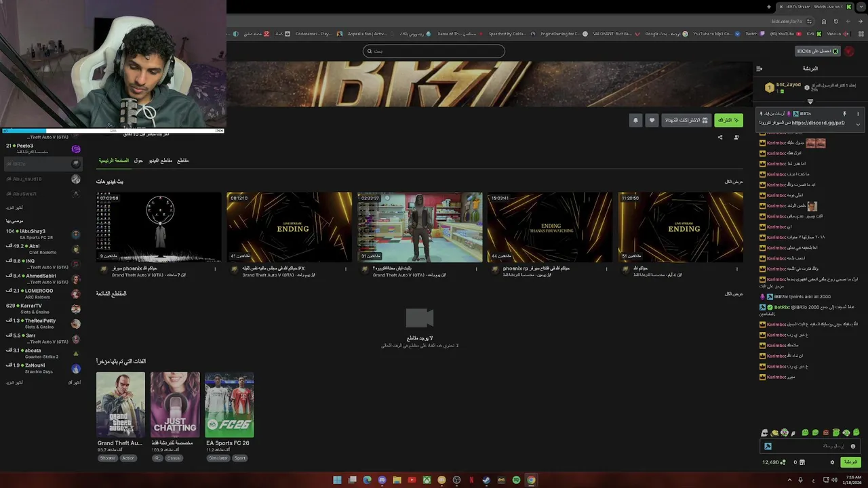Click in the chat message input field
868x488 pixels.
click(x=810, y=446)
